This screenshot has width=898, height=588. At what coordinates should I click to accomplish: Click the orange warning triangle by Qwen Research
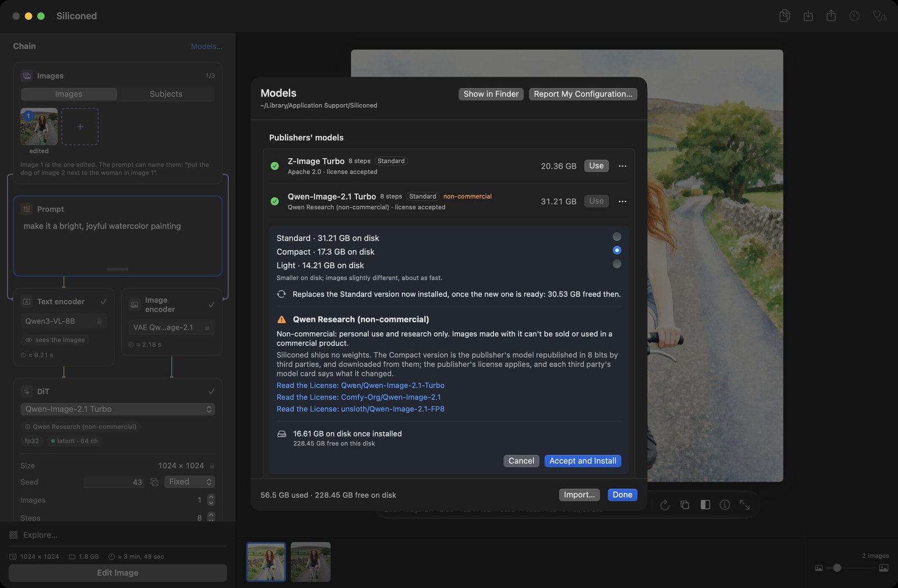point(282,319)
